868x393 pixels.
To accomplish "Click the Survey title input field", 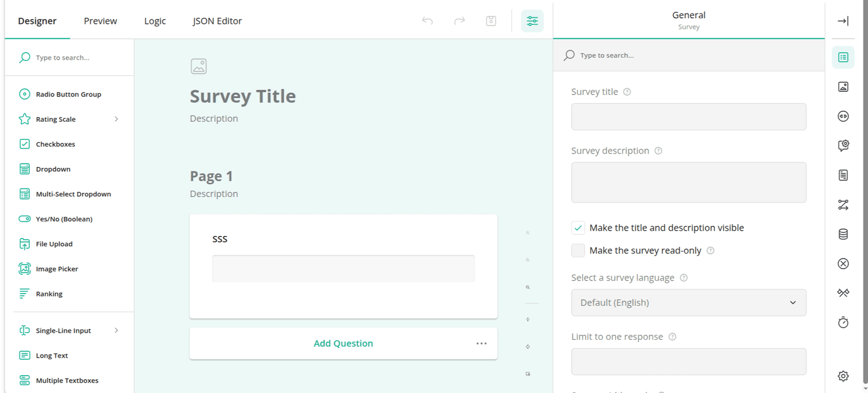I will pos(688,117).
